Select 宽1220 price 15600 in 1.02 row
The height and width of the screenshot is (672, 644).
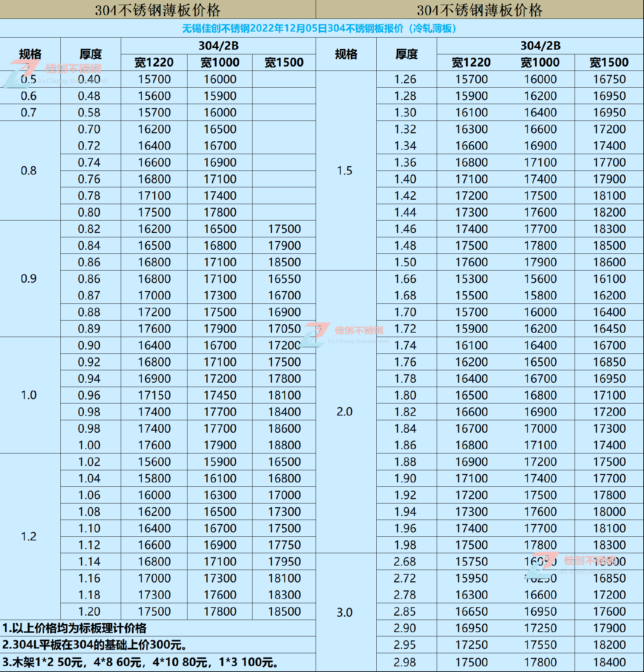coord(155,462)
